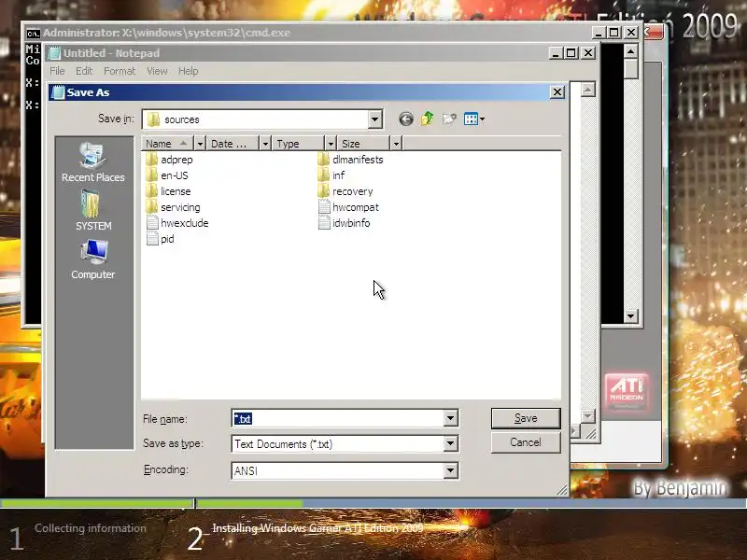Click Notepad vertical scrollbar down arrow
The height and width of the screenshot is (560, 747).
coord(588,415)
